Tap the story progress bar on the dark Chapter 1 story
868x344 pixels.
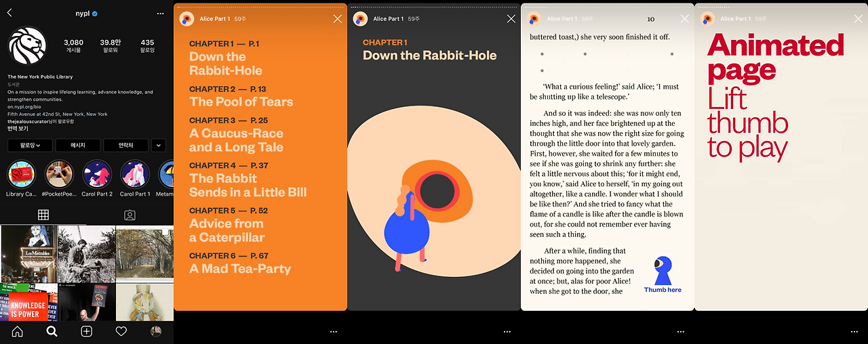coord(434,7)
